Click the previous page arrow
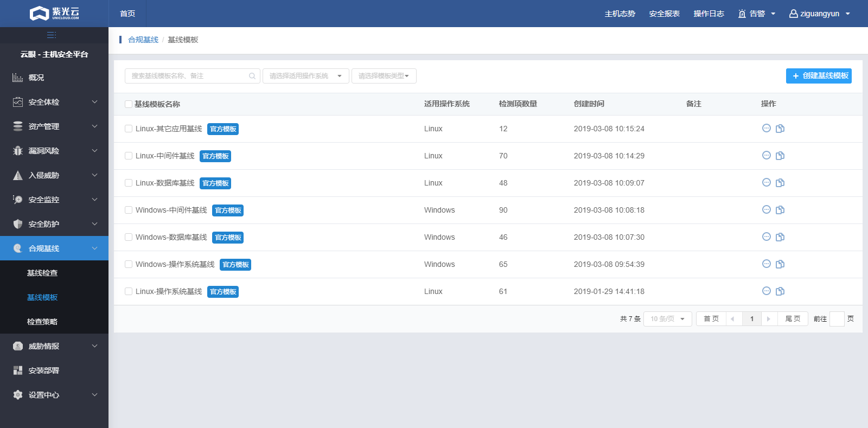 click(x=733, y=319)
